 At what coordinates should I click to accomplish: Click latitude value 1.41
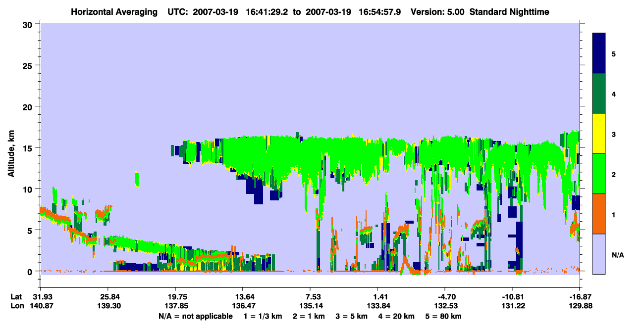click(379, 297)
